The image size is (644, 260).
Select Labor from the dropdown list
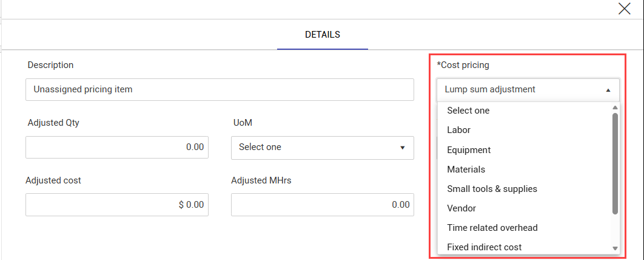458,130
